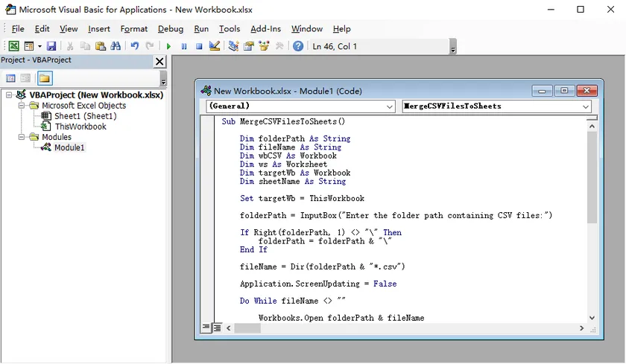
Task: Click the View Code icon in Project pane
Action: [x=10, y=79]
